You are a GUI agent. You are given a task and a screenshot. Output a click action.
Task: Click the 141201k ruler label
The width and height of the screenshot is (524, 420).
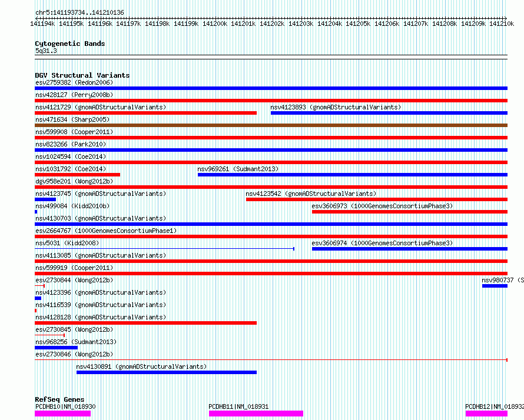coord(243,24)
